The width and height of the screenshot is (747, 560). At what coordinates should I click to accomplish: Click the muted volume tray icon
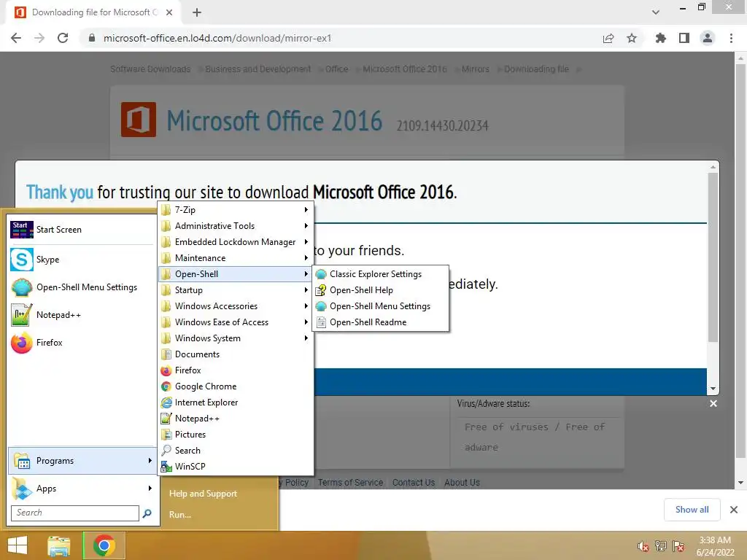coord(643,546)
